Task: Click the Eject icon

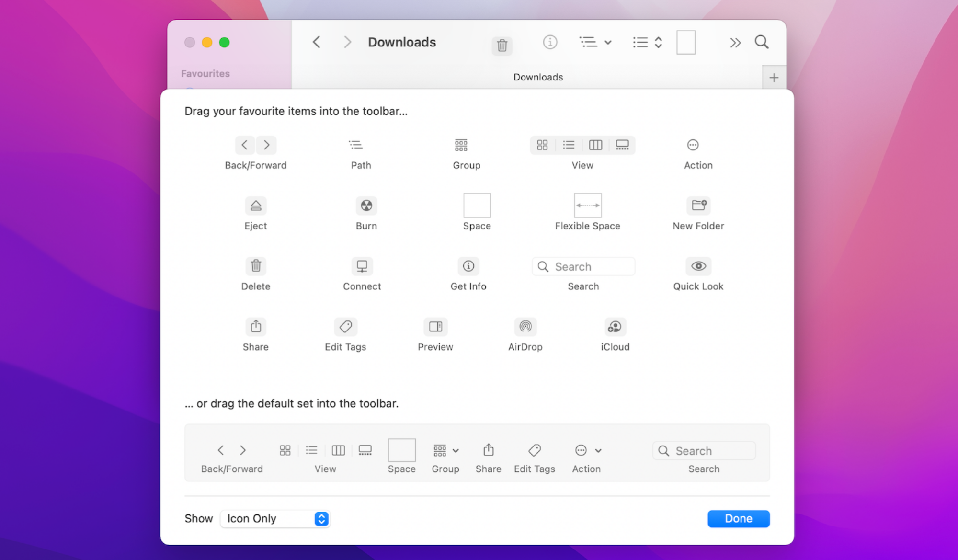Action: [x=256, y=206]
